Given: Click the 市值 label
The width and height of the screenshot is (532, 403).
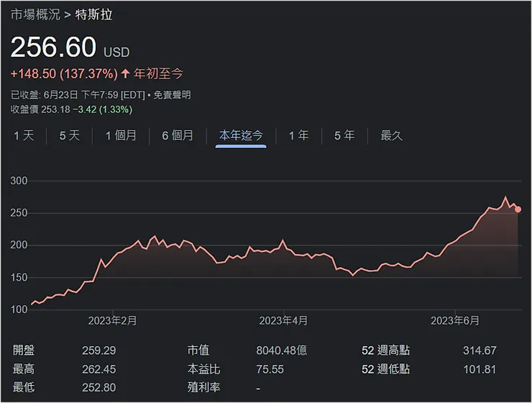Looking at the screenshot, I should 198,350.
